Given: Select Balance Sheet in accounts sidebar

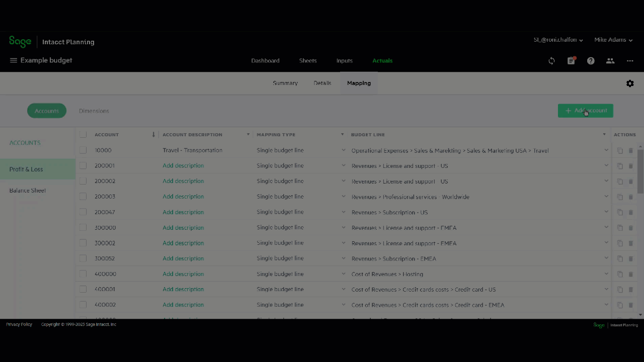Looking at the screenshot, I should [28, 191].
